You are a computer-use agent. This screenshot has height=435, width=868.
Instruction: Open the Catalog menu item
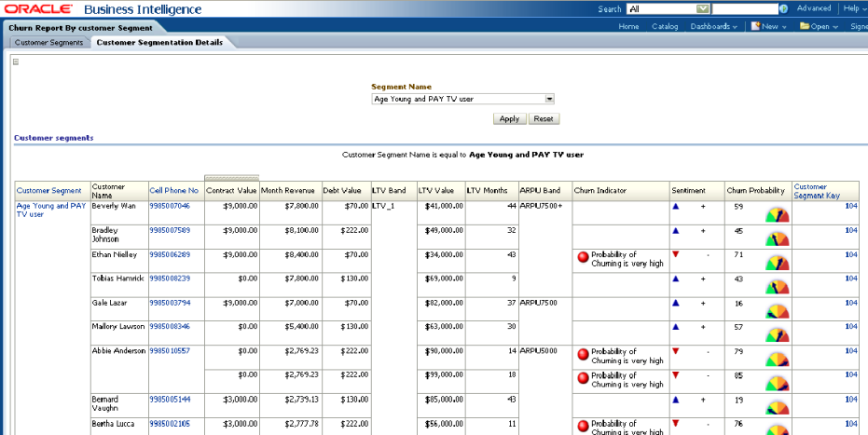point(665,26)
